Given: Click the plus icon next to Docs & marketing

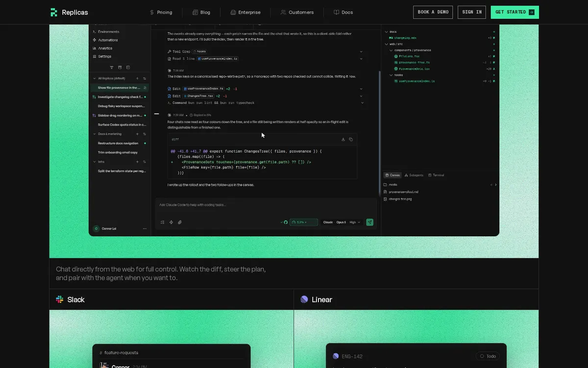Looking at the screenshot, I should [x=137, y=134].
